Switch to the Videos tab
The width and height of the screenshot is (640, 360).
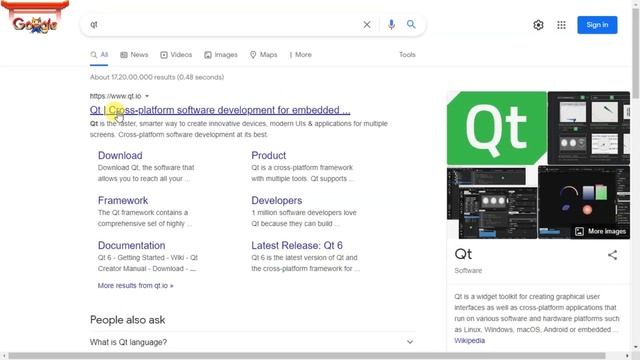[x=176, y=55]
